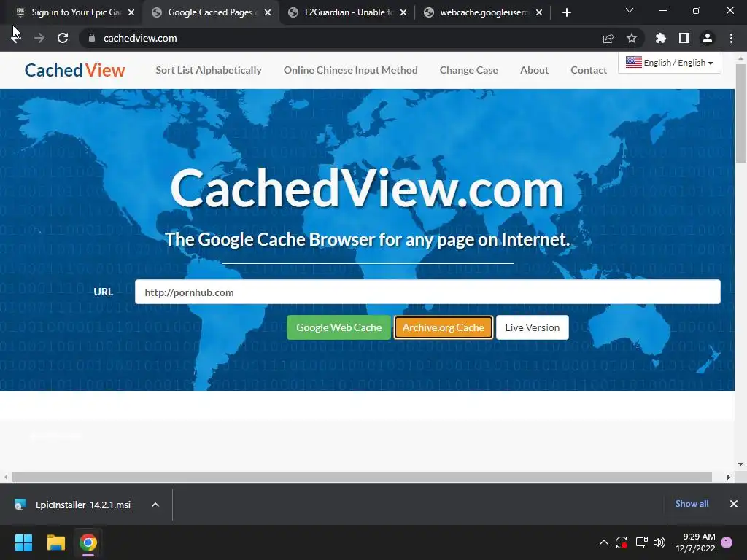747x560 pixels.
Task: Open the tab search chevron
Action: click(630, 10)
